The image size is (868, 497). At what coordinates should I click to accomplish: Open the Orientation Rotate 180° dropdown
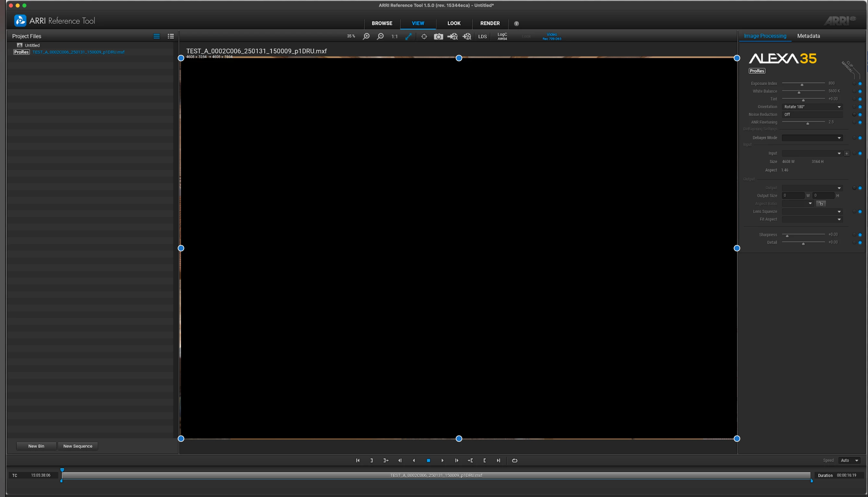pyautogui.click(x=812, y=107)
